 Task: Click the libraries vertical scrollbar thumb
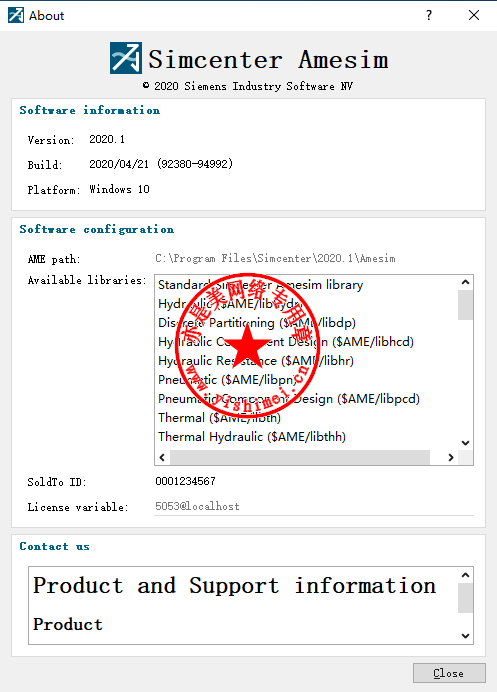pyautogui.click(x=465, y=305)
